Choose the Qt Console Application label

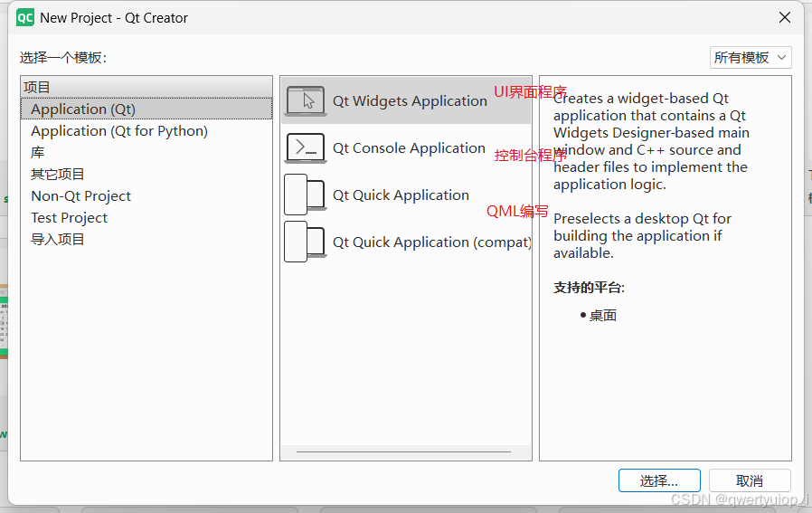[x=409, y=148]
